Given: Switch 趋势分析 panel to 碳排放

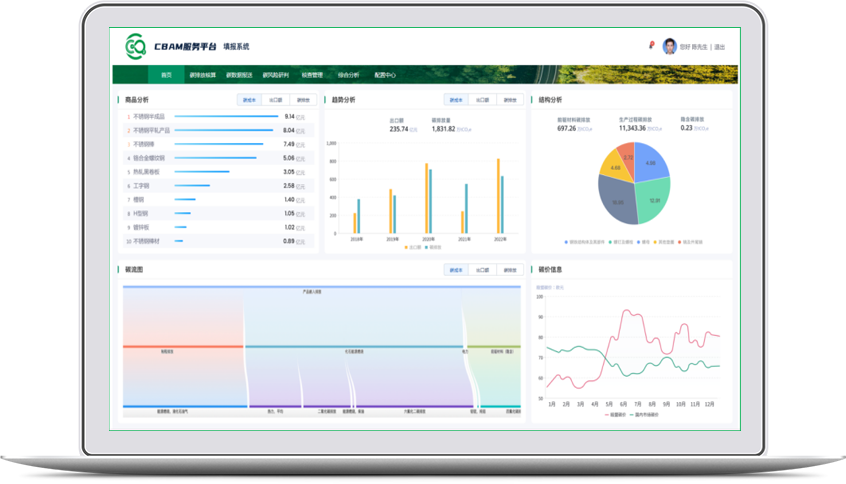Looking at the screenshot, I should [509, 100].
